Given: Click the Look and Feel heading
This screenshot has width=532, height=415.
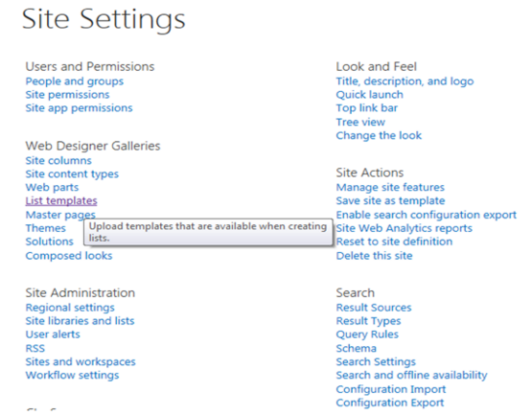Looking at the screenshot, I should coord(377,66).
